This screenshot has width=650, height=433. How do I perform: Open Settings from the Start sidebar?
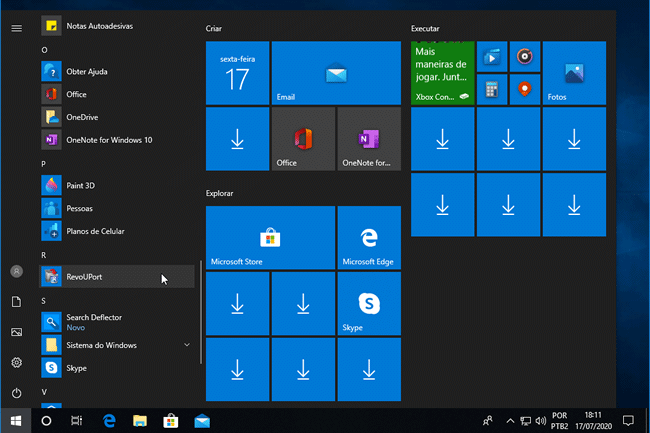(16, 362)
